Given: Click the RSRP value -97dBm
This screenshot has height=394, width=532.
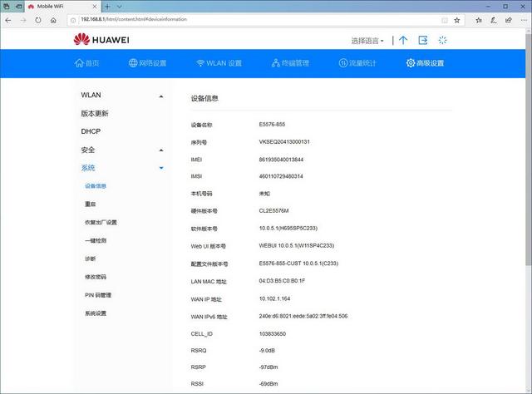Looking at the screenshot, I should [x=268, y=367].
